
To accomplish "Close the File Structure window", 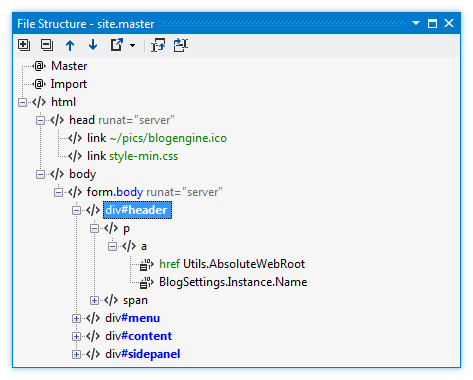I will coord(449,23).
